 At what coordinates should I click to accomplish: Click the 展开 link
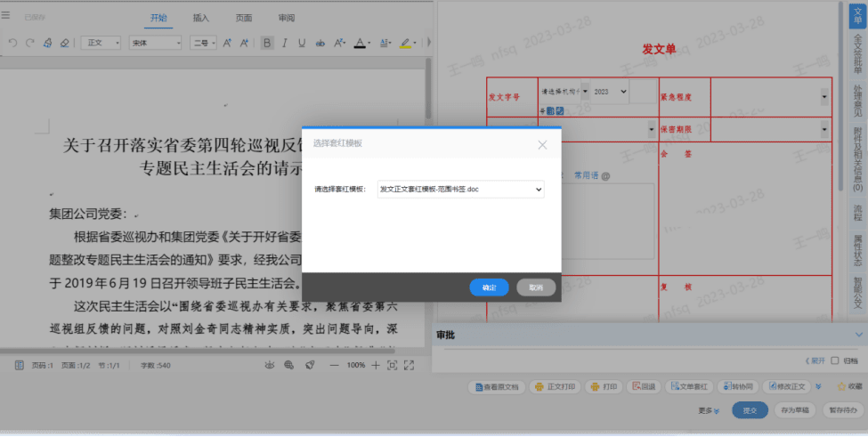point(815,360)
